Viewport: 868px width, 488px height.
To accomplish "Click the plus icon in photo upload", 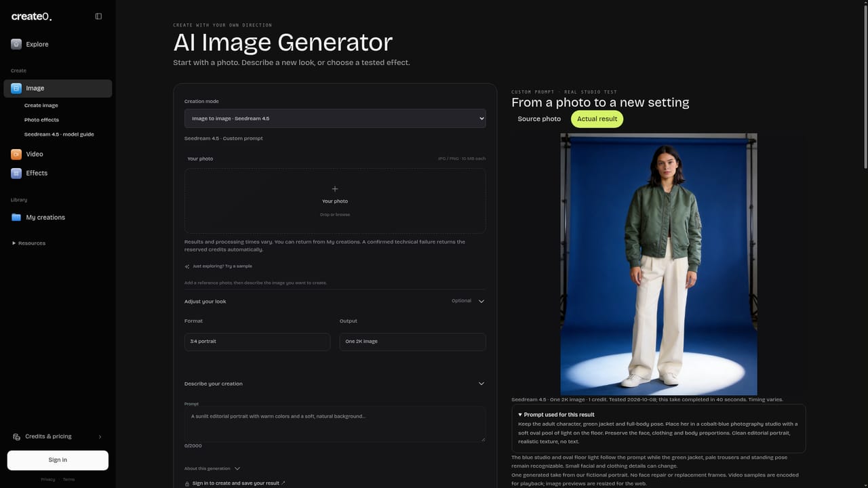I will coord(335,189).
